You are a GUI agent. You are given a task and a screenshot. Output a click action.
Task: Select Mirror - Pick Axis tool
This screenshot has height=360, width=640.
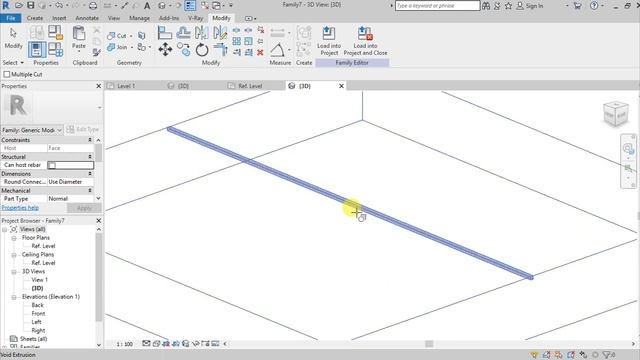(202, 32)
